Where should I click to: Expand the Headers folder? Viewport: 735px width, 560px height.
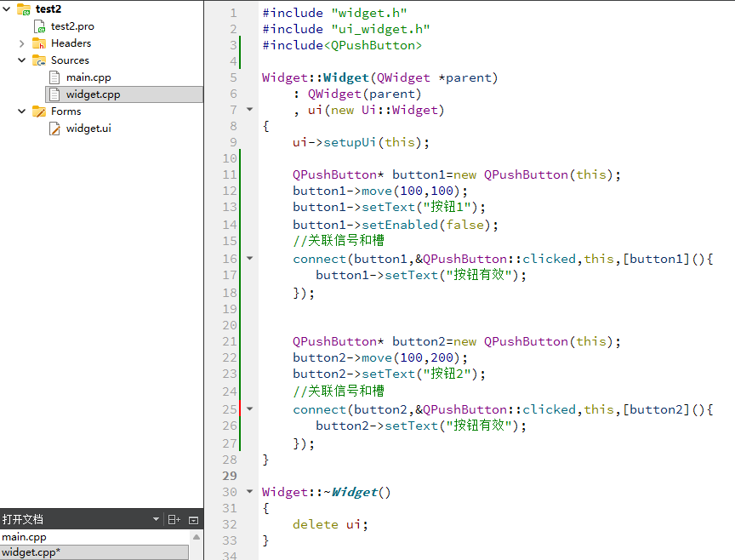[x=21, y=43]
